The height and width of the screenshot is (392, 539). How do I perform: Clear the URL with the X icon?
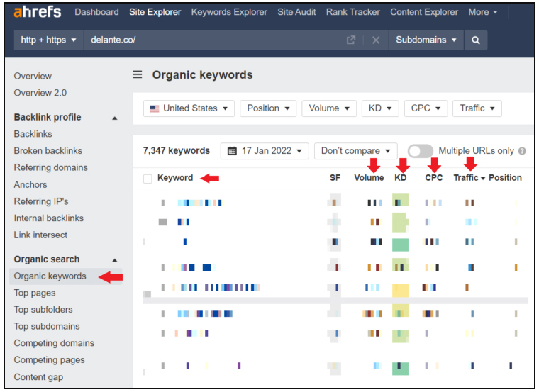click(x=376, y=40)
